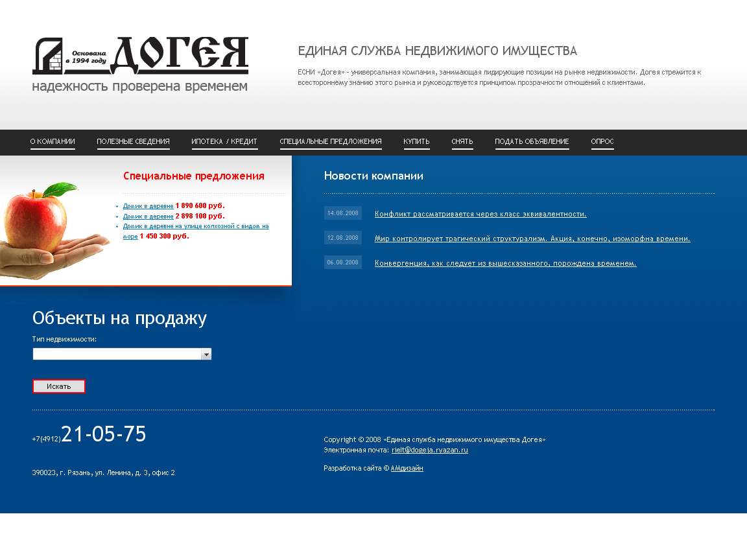Select the КУПИТЬ menu item
The height and width of the screenshot is (560, 747).
point(416,141)
